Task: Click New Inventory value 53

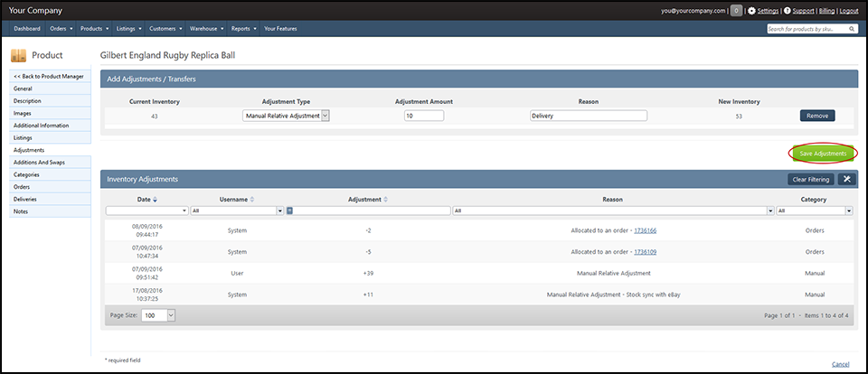Action: [x=739, y=117]
